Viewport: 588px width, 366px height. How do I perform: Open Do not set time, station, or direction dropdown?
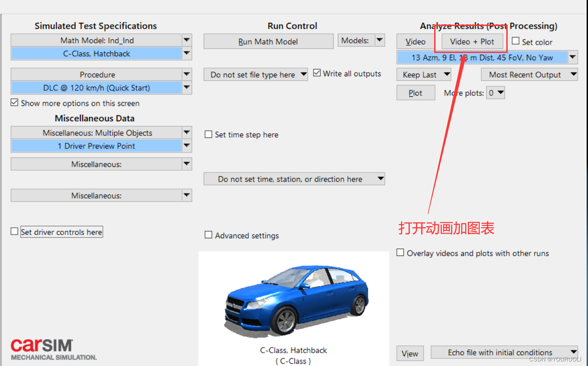tap(294, 179)
